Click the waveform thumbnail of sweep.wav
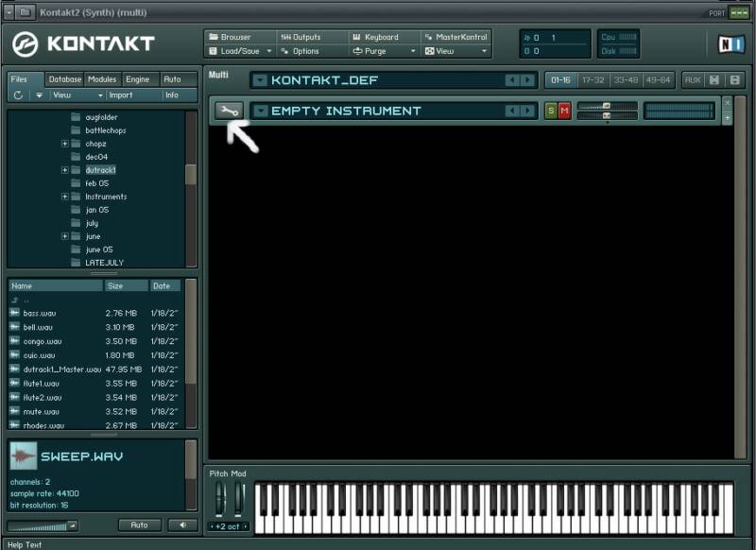 tap(23, 455)
